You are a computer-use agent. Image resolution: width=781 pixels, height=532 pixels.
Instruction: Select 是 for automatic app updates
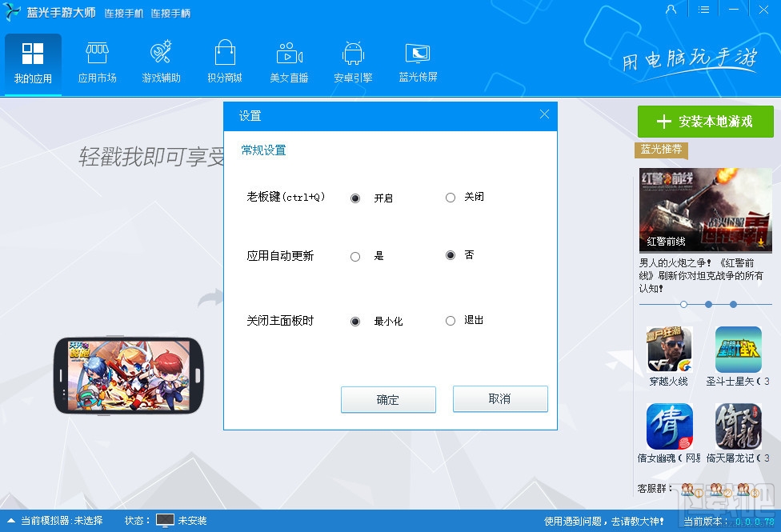[x=354, y=256]
